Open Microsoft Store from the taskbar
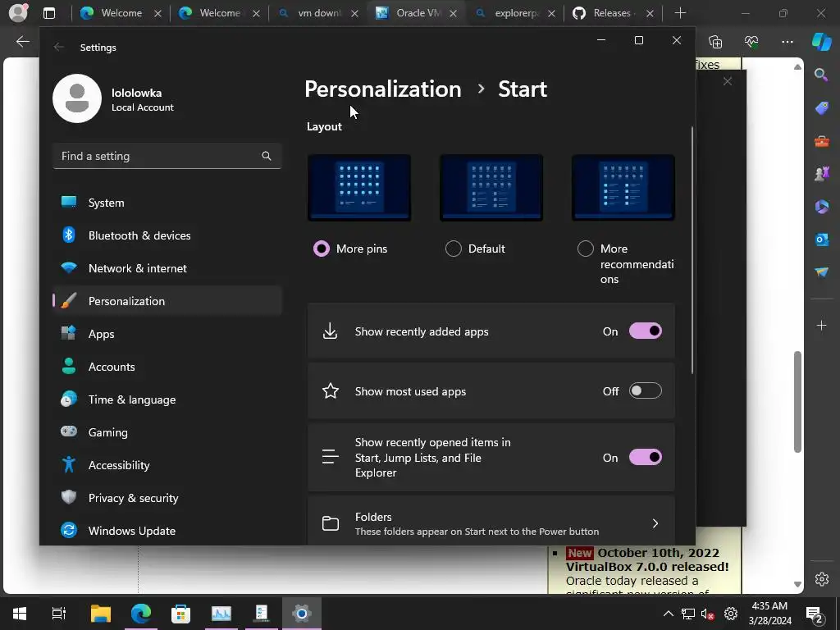840x630 pixels. [x=180, y=614]
